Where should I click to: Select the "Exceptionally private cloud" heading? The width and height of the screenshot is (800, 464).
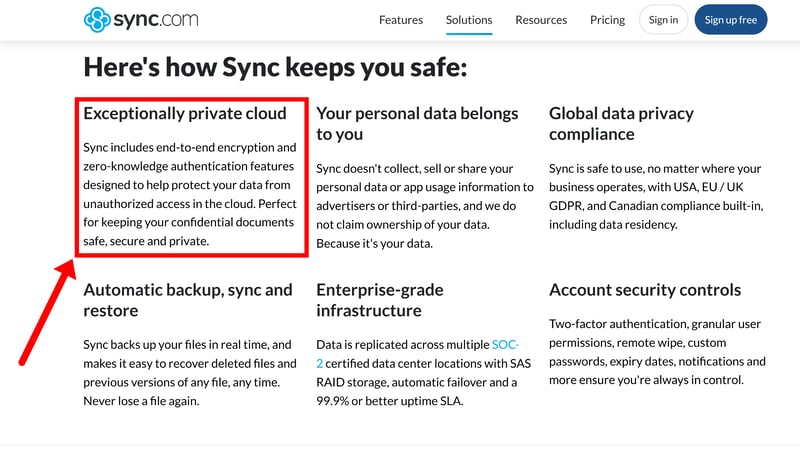point(185,113)
